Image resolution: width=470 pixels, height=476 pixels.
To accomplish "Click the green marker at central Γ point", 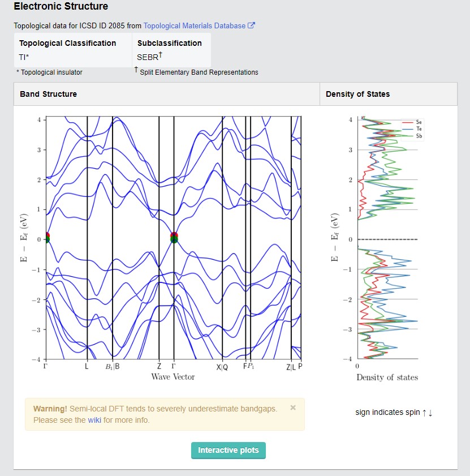I will pyautogui.click(x=174, y=240).
